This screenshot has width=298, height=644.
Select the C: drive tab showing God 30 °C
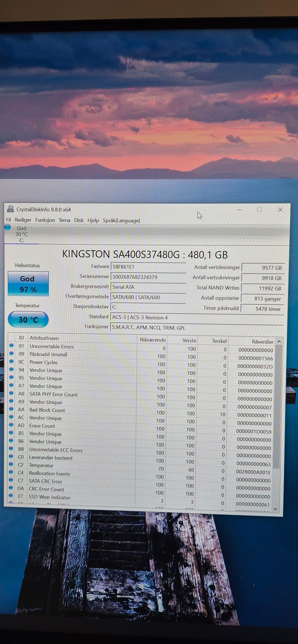(21, 234)
